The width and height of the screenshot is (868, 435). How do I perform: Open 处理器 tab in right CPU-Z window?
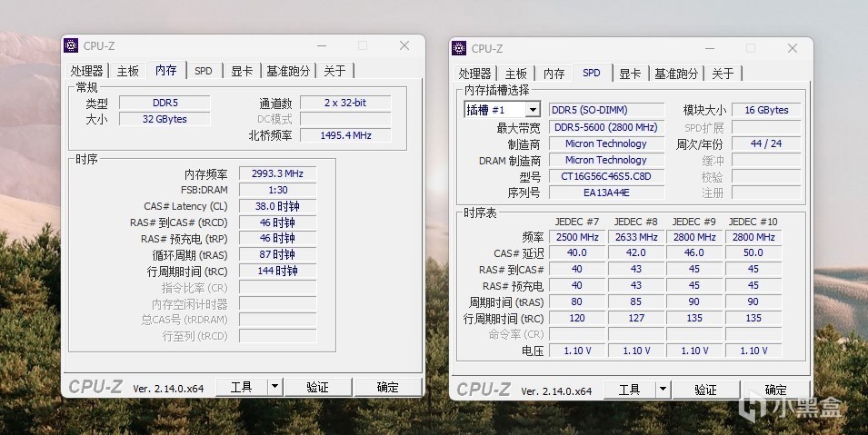(475, 74)
